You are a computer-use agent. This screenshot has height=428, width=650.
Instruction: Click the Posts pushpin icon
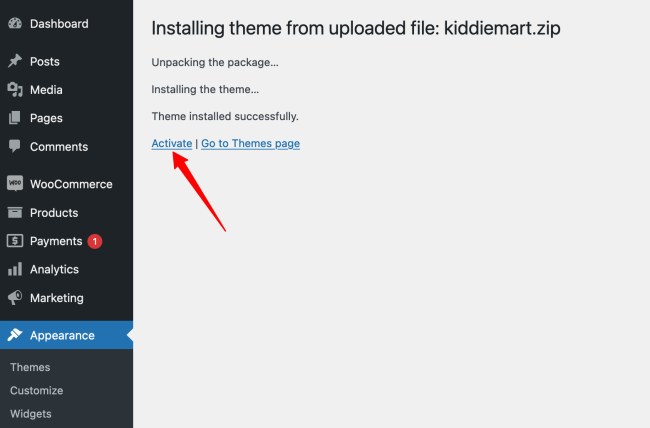pyautogui.click(x=15, y=61)
